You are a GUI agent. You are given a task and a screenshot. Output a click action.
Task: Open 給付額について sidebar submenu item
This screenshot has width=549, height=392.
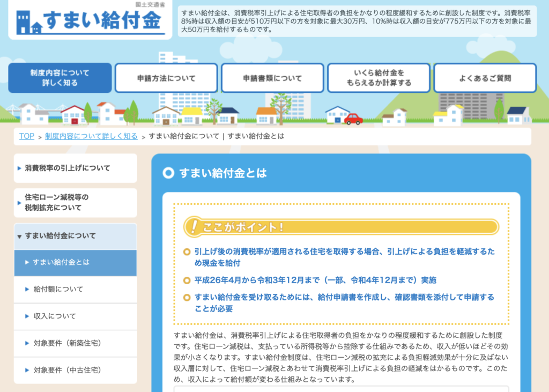click(75, 290)
